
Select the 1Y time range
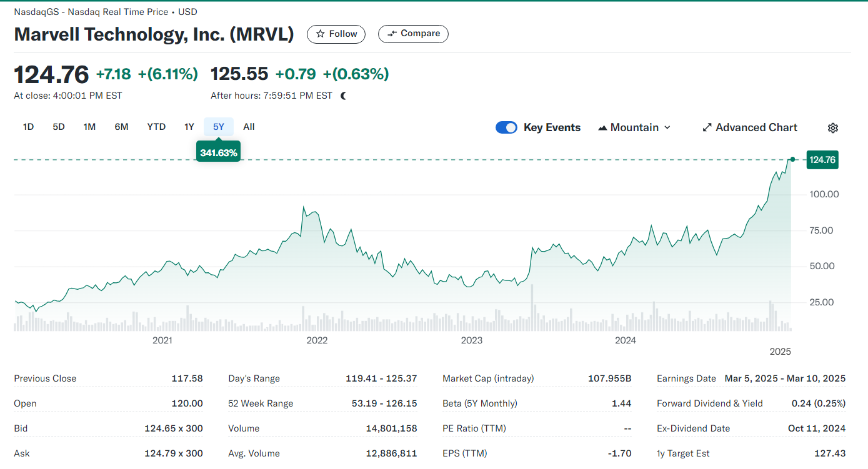click(189, 127)
